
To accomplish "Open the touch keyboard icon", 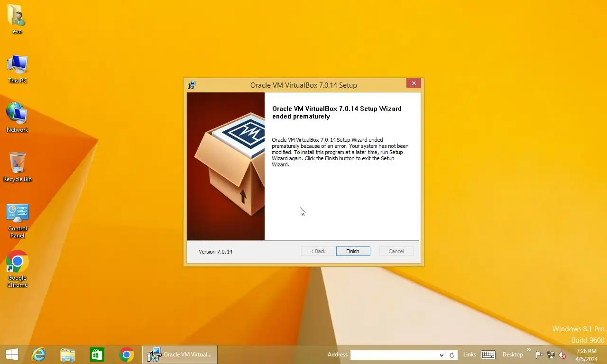I will (488, 355).
